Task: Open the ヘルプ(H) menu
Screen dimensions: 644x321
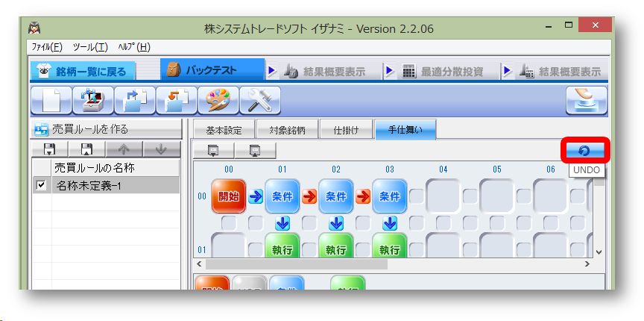Action: pyautogui.click(x=134, y=47)
